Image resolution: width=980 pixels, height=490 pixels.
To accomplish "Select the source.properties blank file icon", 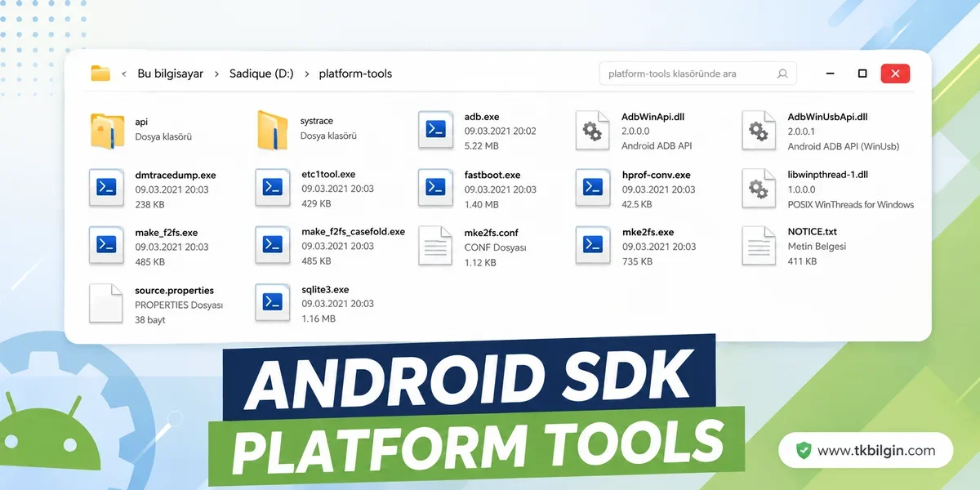I will coord(107,303).
